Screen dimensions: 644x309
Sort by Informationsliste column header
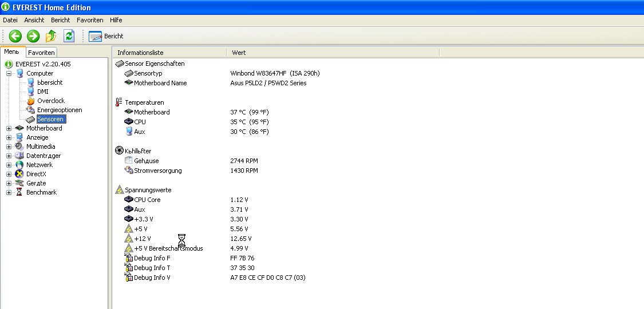pos(169,53)
